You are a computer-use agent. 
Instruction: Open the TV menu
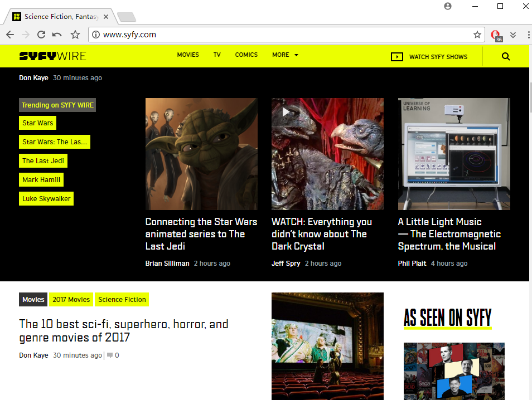click(217, 55)
